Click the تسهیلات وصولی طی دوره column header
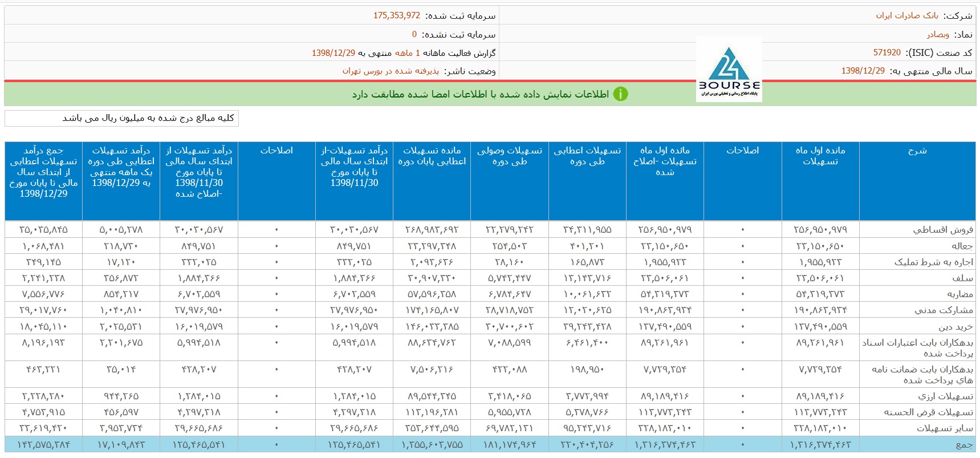The image size is (980, 458). tap(510, 156)
